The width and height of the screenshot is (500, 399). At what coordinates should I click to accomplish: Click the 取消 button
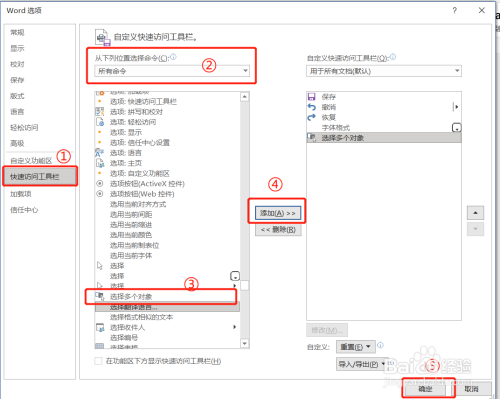click(x=471, y=389)
